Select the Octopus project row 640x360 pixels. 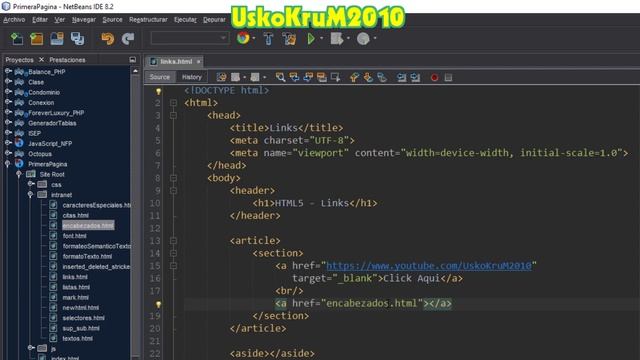point(40,154)
